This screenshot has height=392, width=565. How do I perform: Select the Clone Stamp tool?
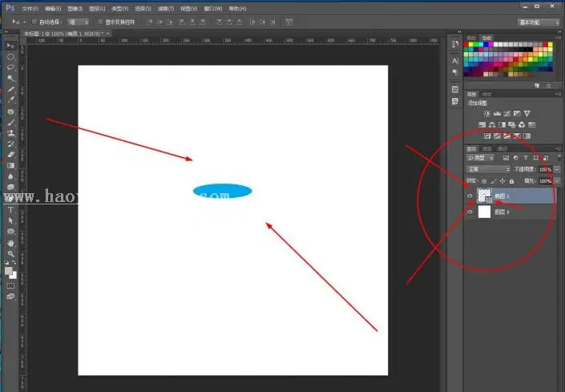pyautogui.click(x=10, y=133)
